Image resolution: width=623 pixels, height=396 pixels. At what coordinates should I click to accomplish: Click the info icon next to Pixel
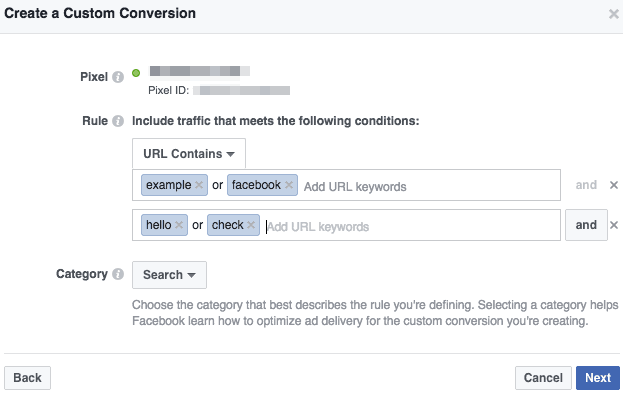pyautogui.click(x=118, y=77)
